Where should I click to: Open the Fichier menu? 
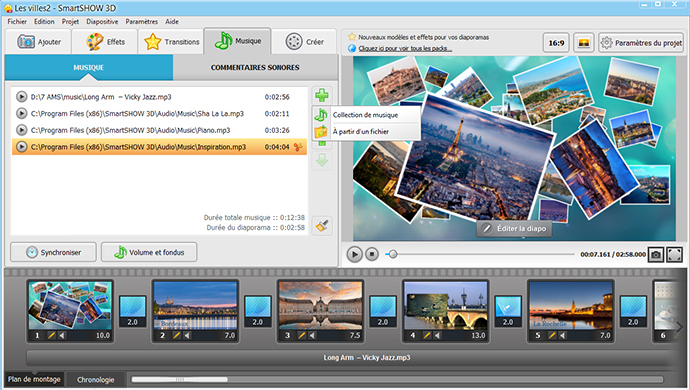(17, 22)
